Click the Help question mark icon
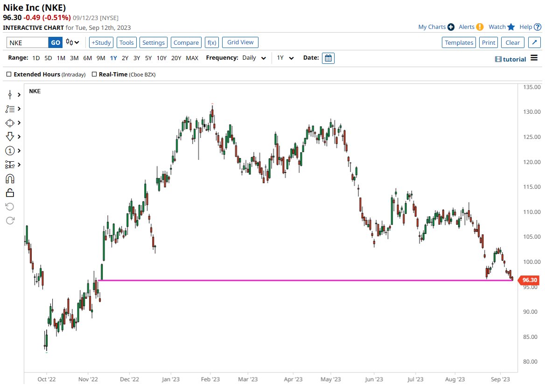The width and height of the screenshot is (545, 392). pos(538,27)
